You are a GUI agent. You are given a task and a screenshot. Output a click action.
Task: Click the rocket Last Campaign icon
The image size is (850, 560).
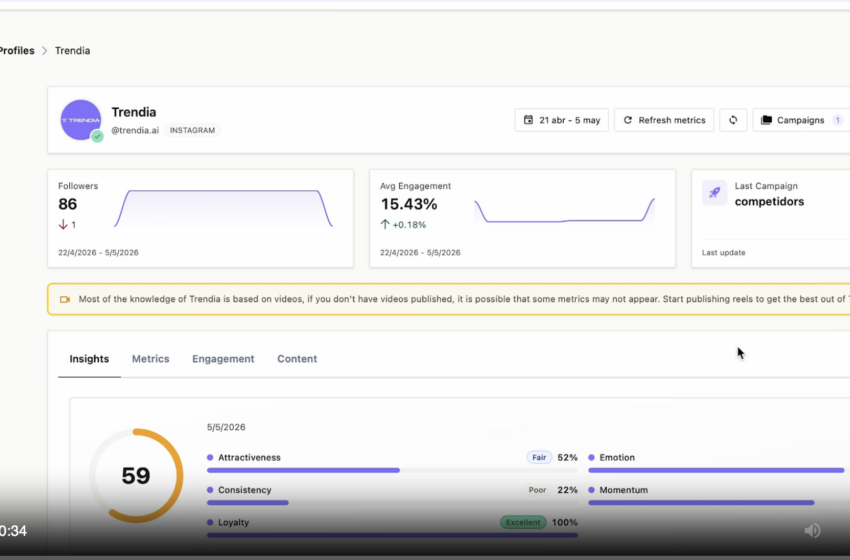(x=714, y=192)
